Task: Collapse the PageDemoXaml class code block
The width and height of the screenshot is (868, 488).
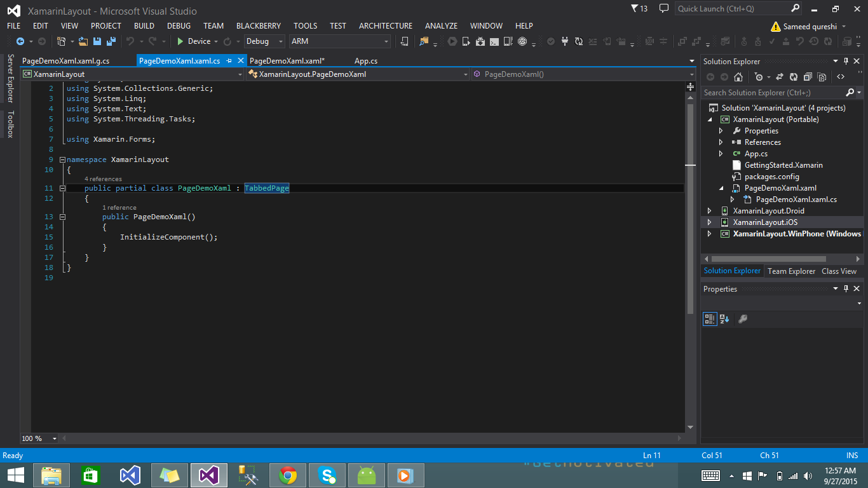Action: (x=62, y=188)
